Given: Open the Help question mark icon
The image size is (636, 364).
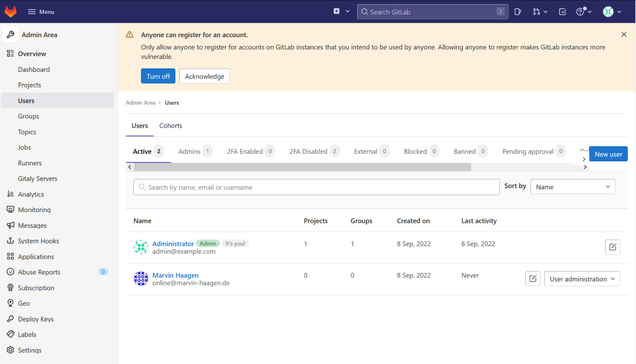Looking at the screenshot, I should pyautogui.click(x=581, y=11).
